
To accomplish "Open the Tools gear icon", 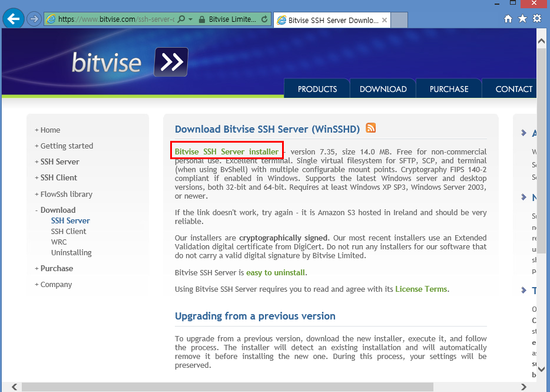I will [537, 18].
